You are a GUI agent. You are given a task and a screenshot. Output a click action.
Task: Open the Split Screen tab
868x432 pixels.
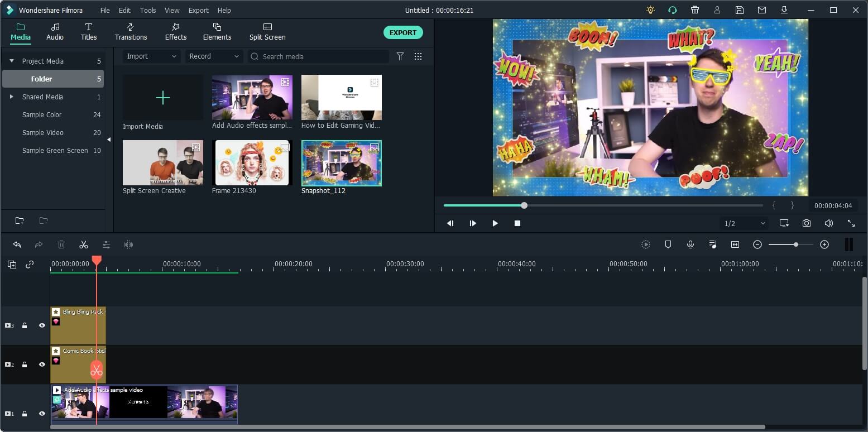pos(267,32)
